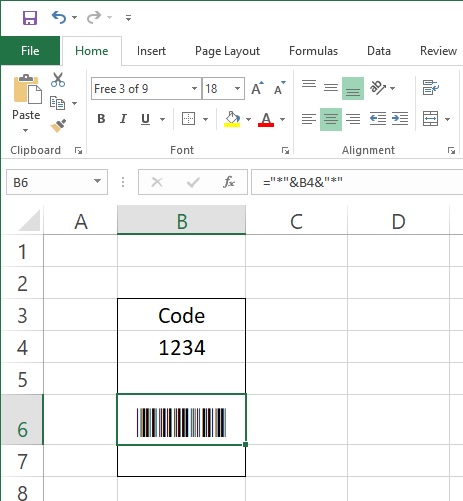Screen dimensions: 463x501
Task: Open the File tab
Action: coord(30,51)
